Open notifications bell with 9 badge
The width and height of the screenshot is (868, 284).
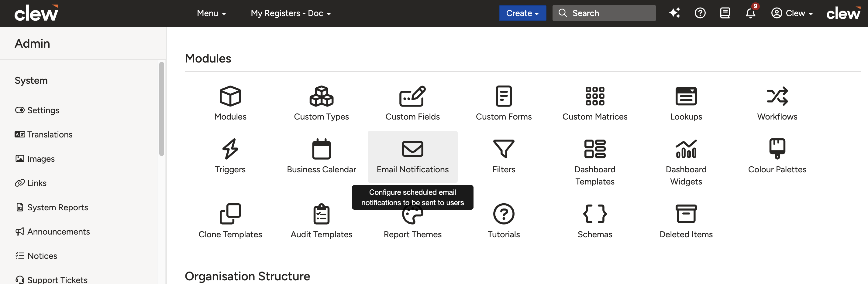point(751,13)
